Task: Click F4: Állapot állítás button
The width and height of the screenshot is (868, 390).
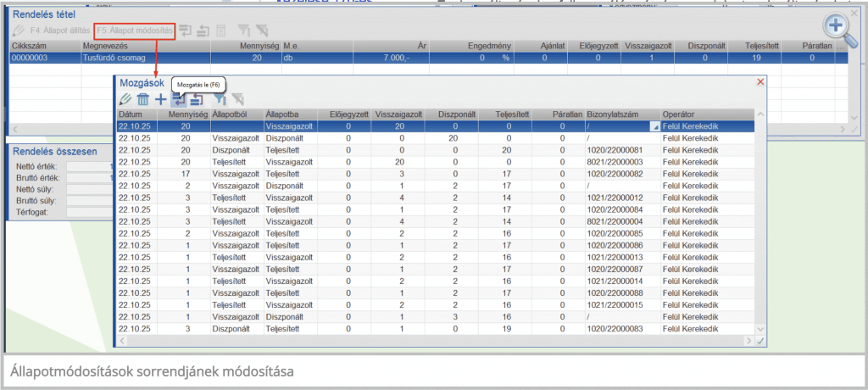Action: coord(59,31)
